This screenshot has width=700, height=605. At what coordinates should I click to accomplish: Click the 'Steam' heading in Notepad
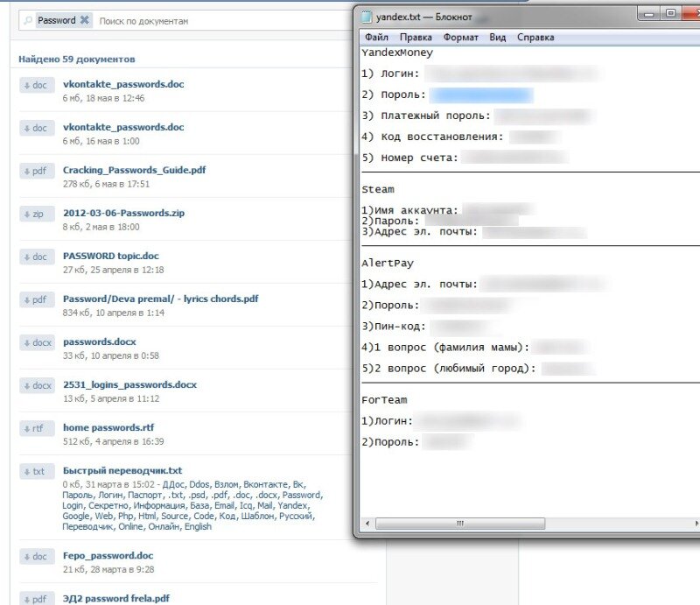[378, 189]
